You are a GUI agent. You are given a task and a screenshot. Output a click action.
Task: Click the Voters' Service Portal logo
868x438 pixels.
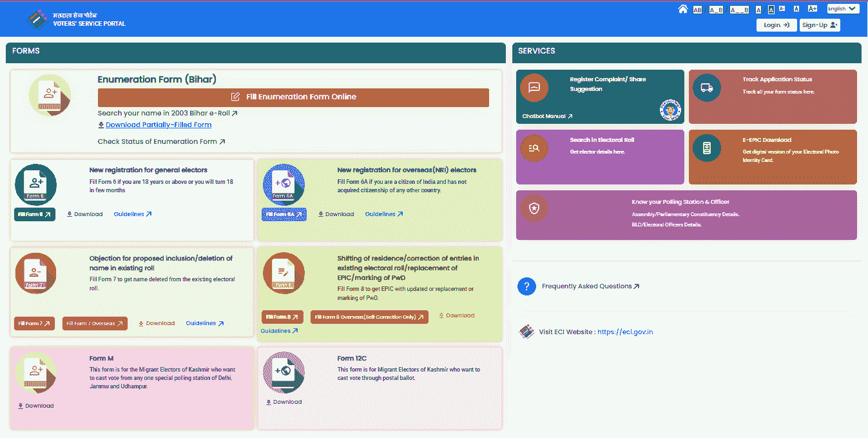(x=77, y=19)
